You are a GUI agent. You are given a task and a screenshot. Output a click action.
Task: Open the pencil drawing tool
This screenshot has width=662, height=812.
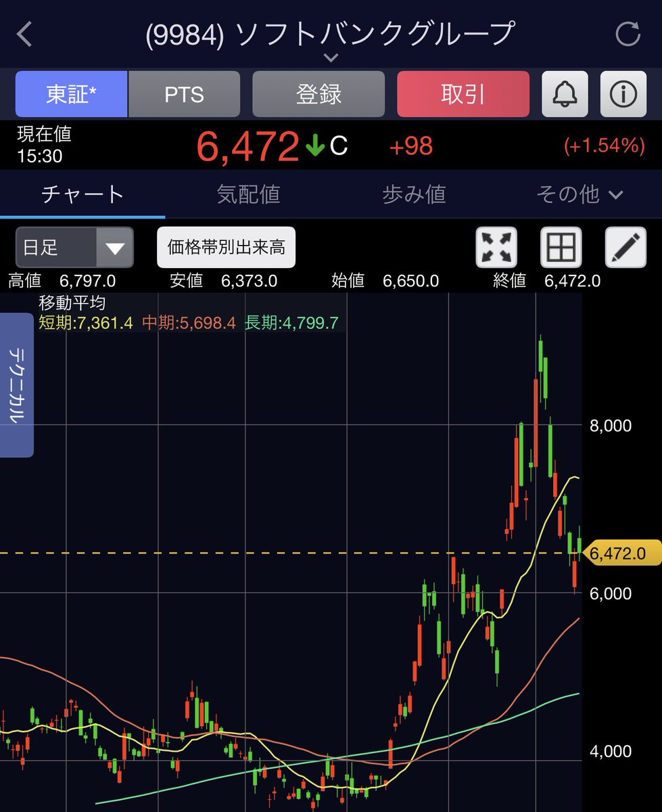pyautogui.click(x=625, y=247)
